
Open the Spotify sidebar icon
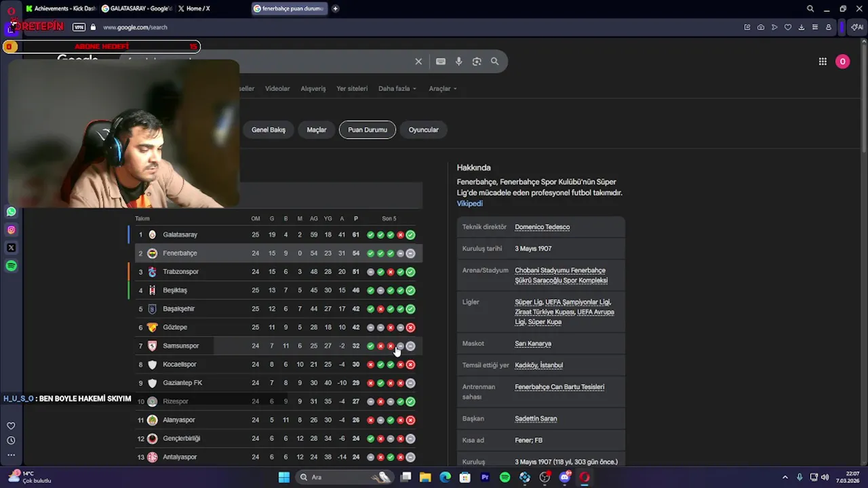[x=11, y=266]
